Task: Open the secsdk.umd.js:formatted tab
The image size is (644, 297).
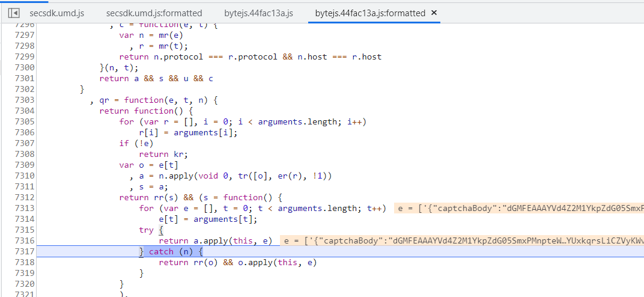Action: pos(154,13)
